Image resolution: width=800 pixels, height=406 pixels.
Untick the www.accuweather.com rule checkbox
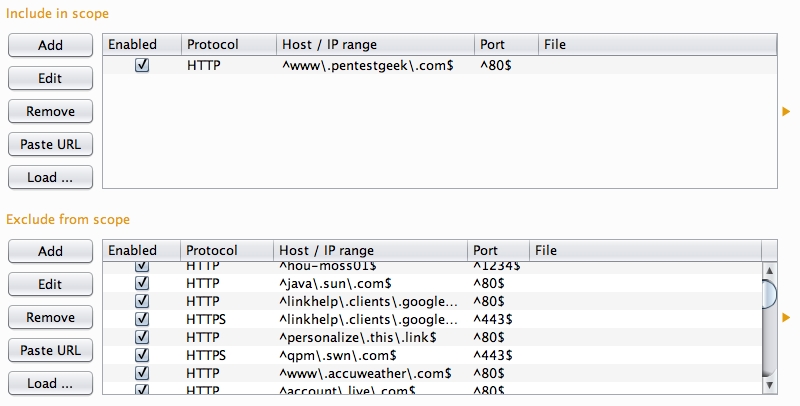tap(141, 372)
